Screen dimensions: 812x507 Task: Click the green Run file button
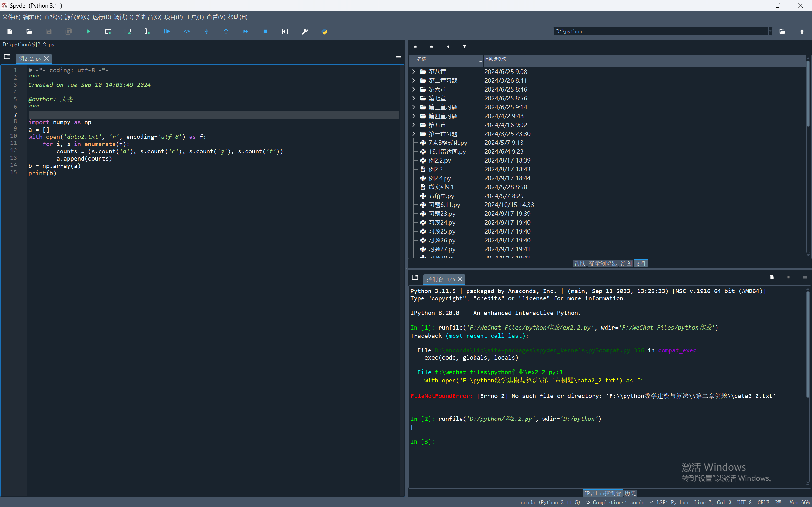coord(88,31)
